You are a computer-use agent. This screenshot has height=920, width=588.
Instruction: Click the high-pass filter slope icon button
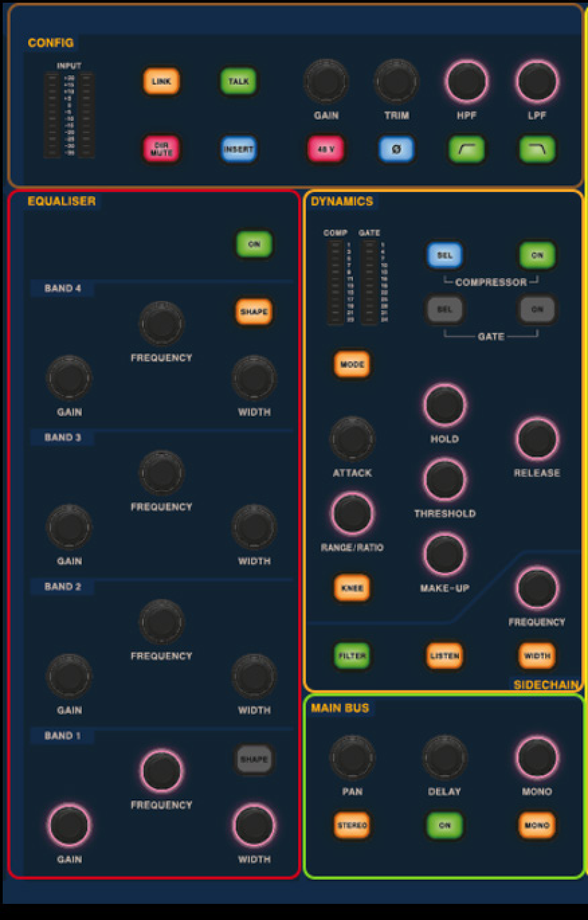467,150
